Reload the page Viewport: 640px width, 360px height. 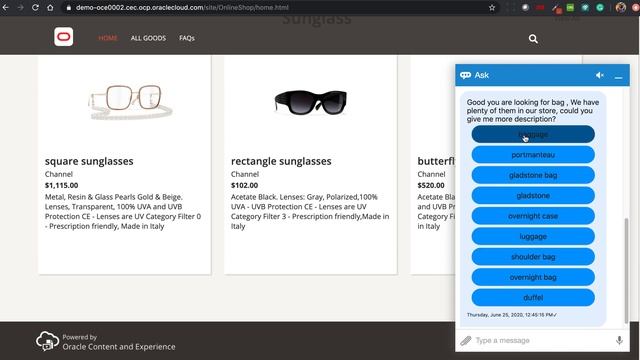[35, 7]
